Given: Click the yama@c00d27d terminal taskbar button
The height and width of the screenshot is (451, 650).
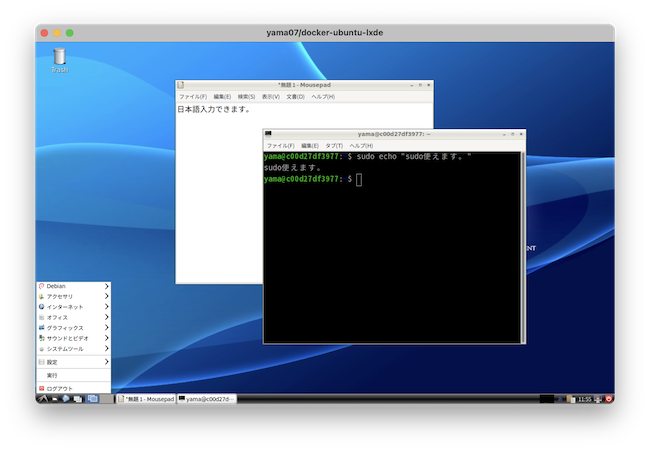Looking at the screenshot, I should 206,399.
